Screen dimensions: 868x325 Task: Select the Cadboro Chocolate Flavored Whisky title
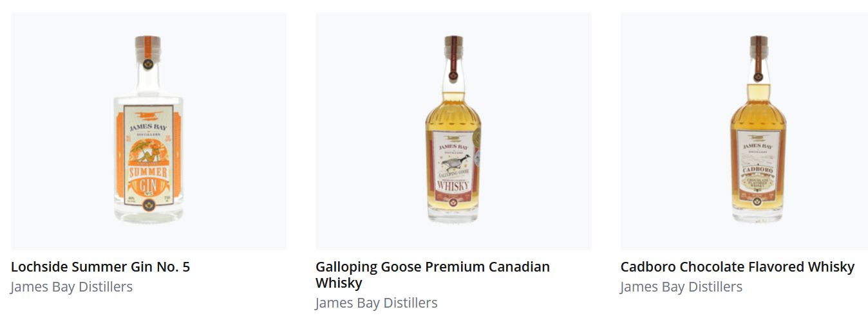point(737,266)
